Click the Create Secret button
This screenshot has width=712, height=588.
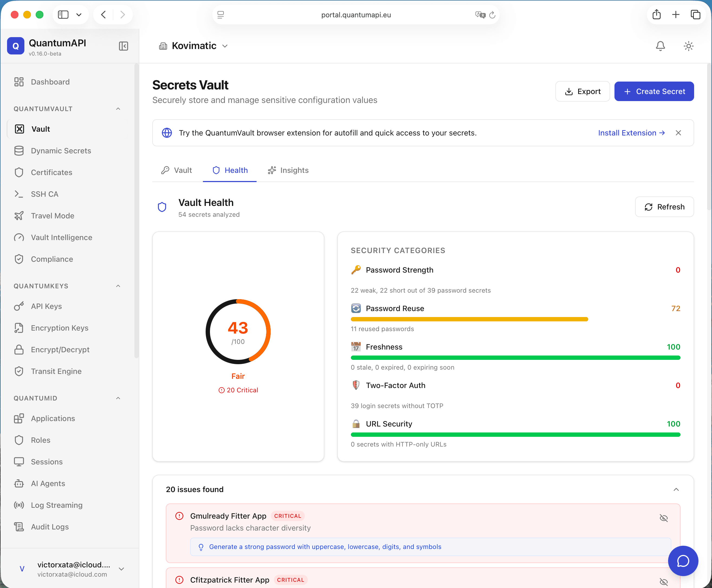point(654,91)
